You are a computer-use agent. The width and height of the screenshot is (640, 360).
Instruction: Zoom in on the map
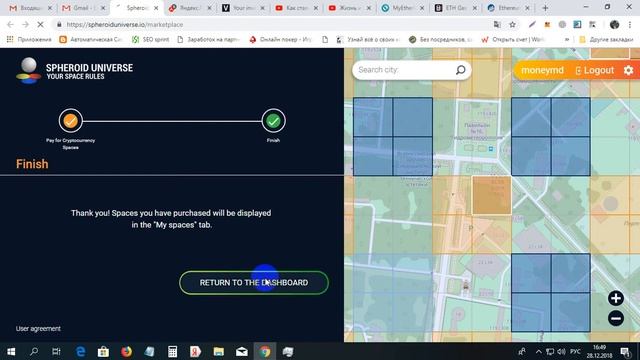tap(616, 298)
